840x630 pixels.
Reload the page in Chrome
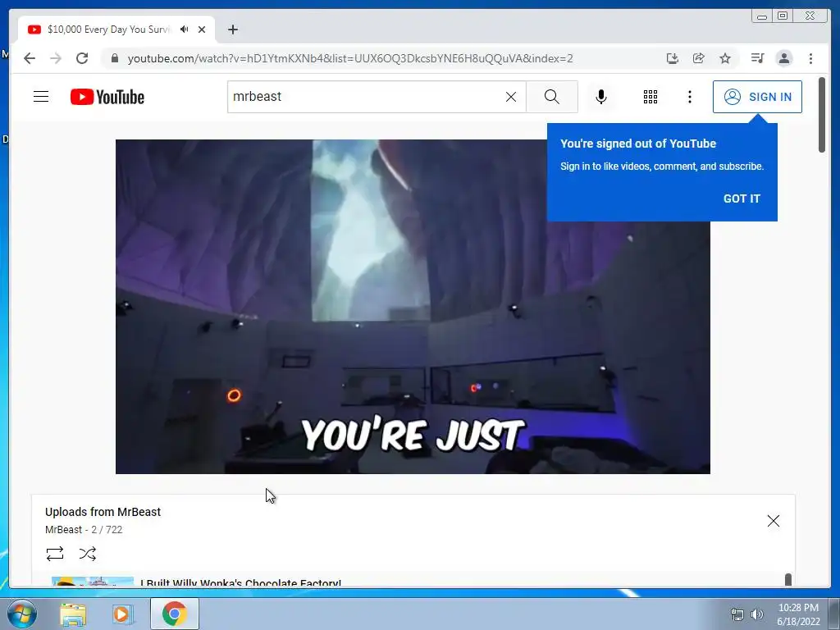point(82,58)
